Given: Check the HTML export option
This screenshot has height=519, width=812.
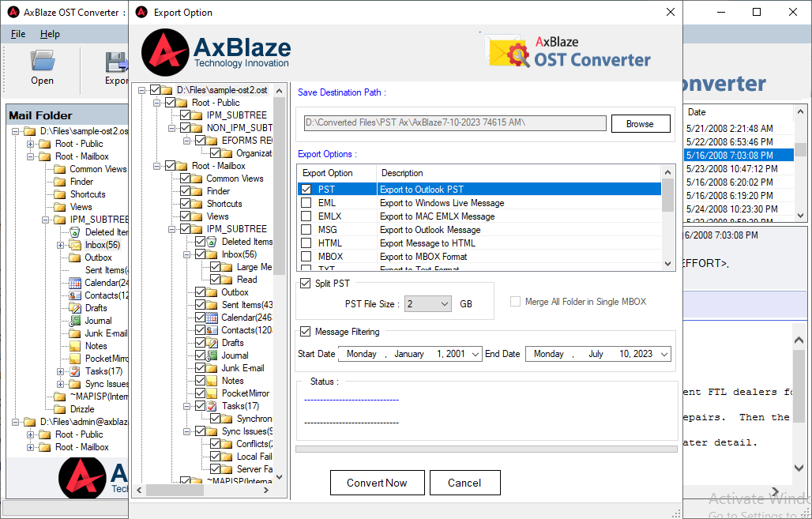Looking at the screenshot, I should (306, 243).
